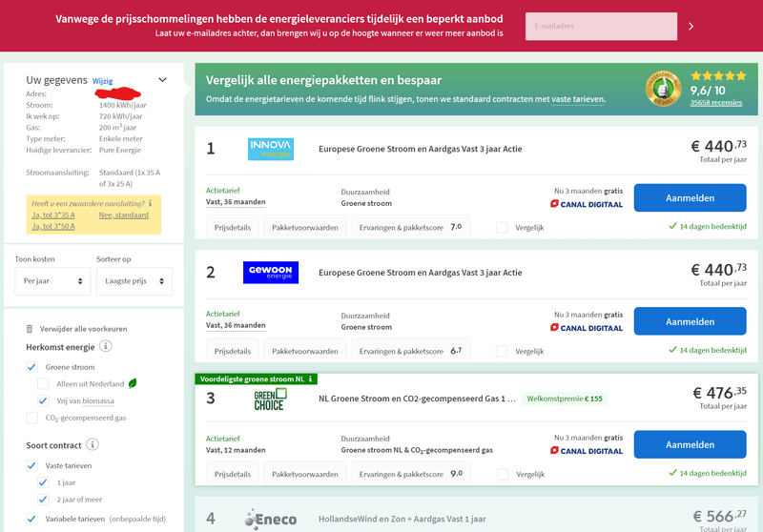Open the Sorteer op Laagste prijs dropdown
The height and width of the screenshot is (532, 763).
click(x=134, y=281)
